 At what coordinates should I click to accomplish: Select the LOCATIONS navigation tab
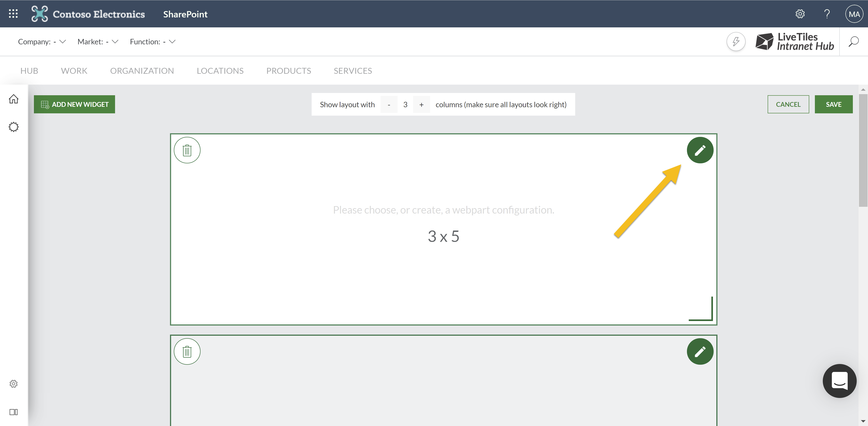coord(220,70)
